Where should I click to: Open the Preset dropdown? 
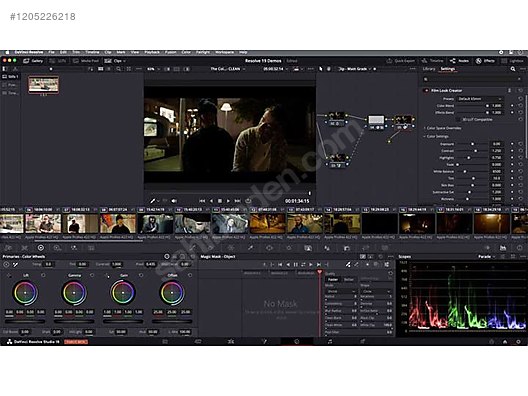pos(480,99)
